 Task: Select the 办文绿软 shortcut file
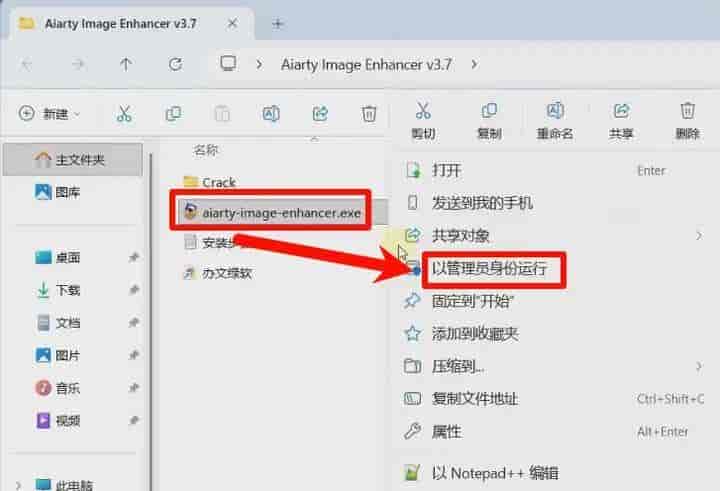click(x=218, y=273)
